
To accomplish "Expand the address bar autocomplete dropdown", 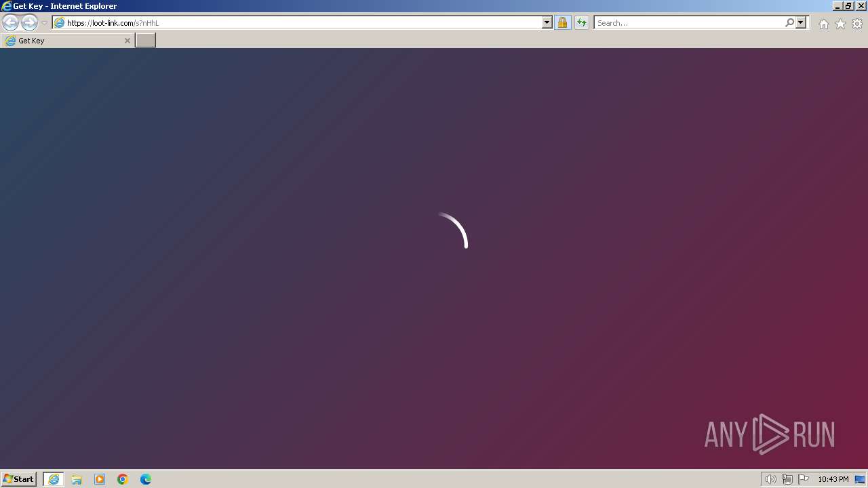I will [547, 22].
